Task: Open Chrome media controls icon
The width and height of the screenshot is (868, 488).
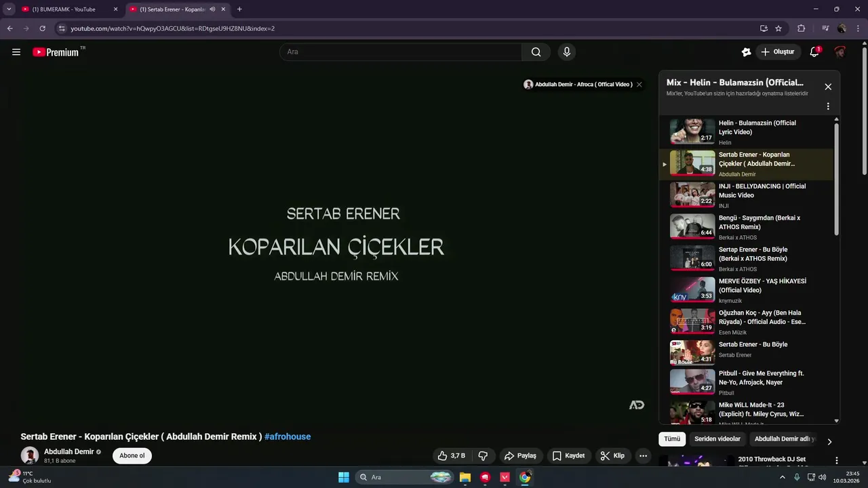Action: tap(825, 28)
